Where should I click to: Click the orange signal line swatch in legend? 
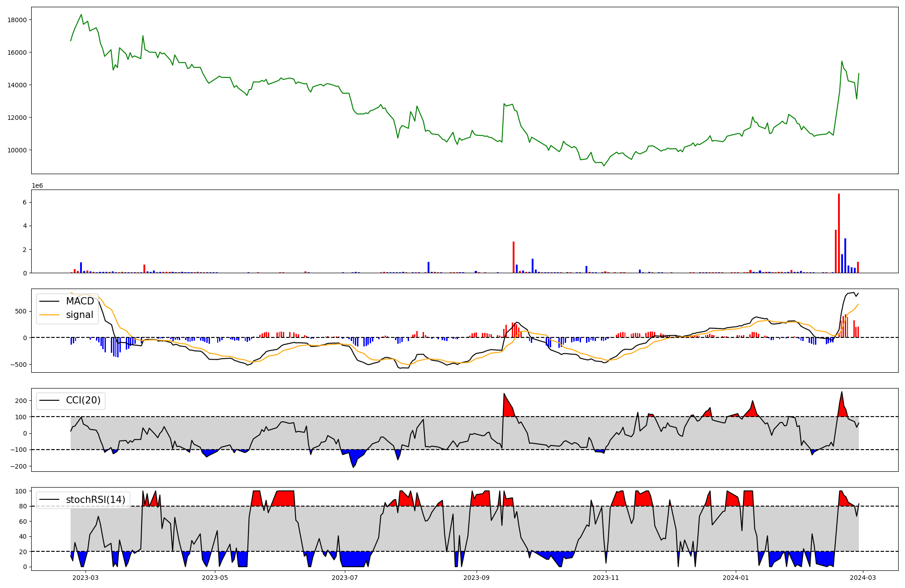click(49, 315)
